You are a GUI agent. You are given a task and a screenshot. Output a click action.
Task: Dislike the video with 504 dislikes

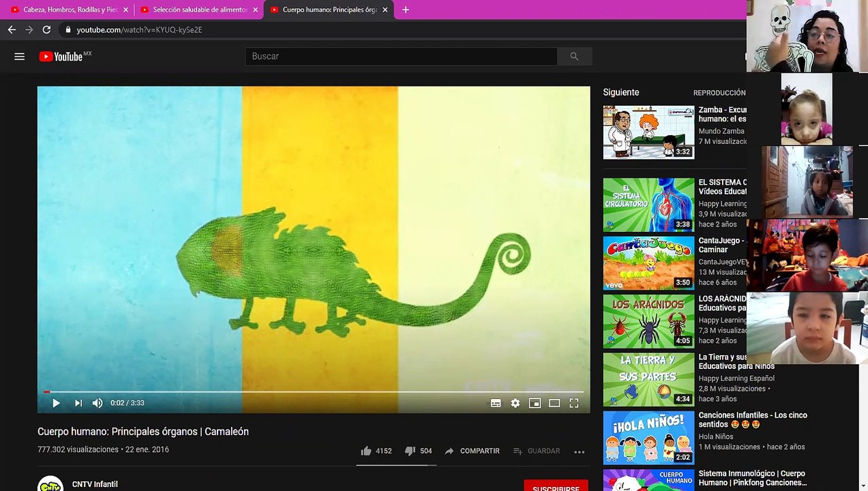418,451
